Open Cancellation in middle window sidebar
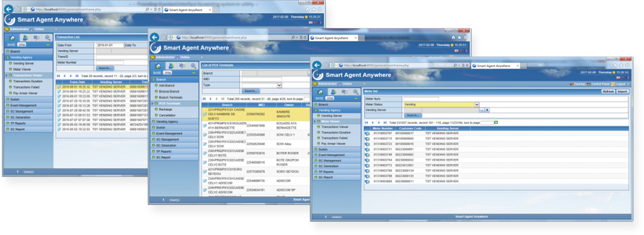The width and height of the screenshot is (644, 235). point(167,115)
